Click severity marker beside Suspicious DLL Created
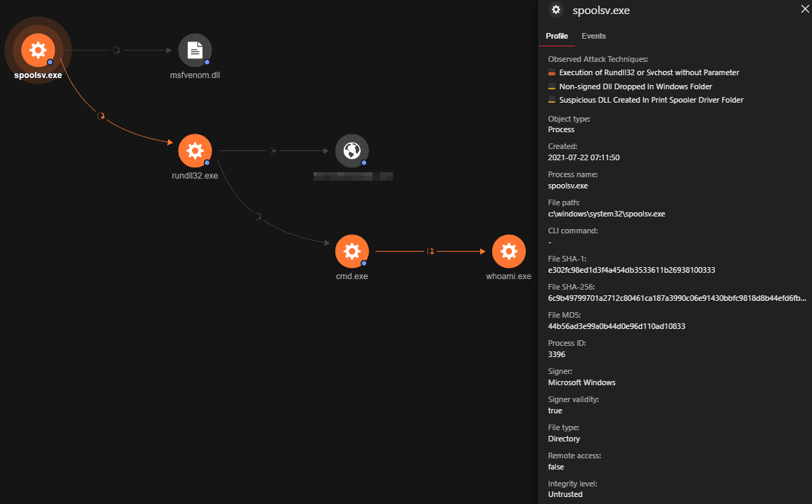Image resolution: width=812 pixels, height=504 pixels. point(551,100)
